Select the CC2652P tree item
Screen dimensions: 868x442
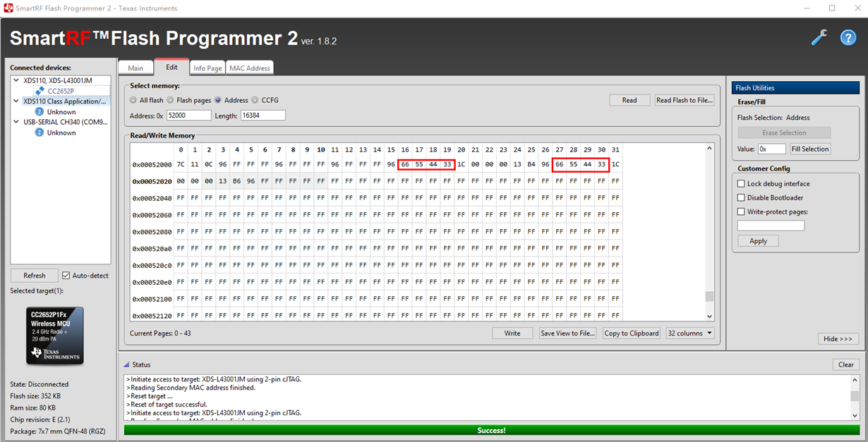(61, 91)
